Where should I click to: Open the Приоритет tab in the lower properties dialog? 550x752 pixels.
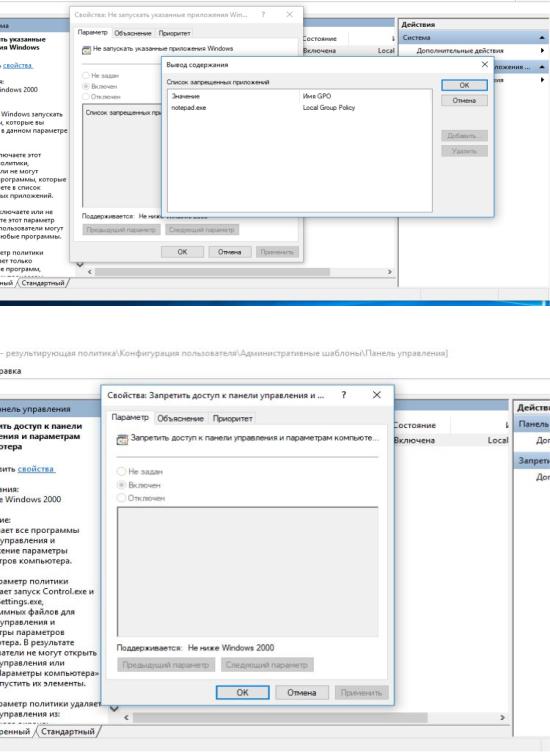tap(232, 418)
